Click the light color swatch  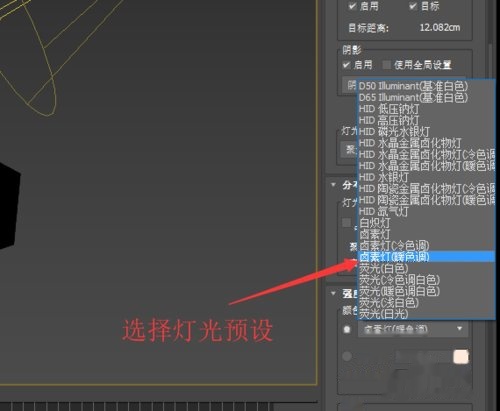461,356
